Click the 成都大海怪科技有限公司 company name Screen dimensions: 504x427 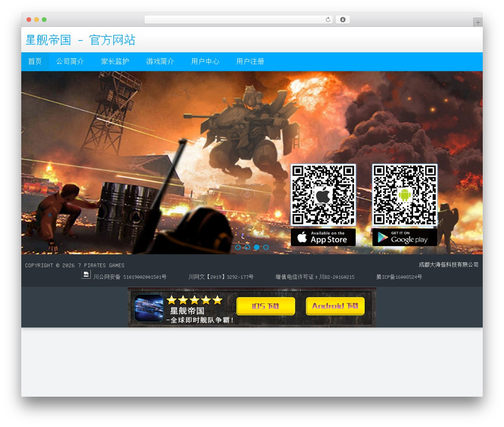[449, 265]
